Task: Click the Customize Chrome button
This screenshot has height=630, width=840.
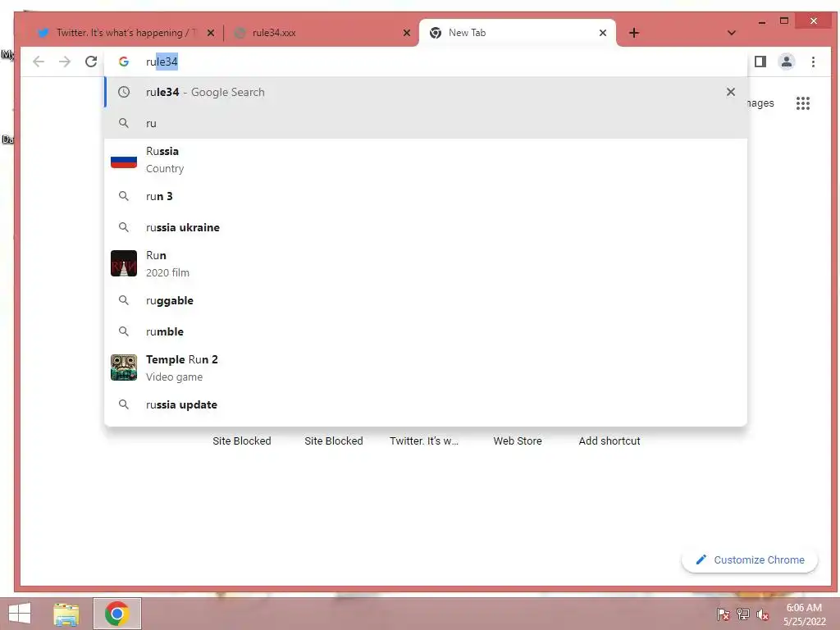Action: (750, 559)
